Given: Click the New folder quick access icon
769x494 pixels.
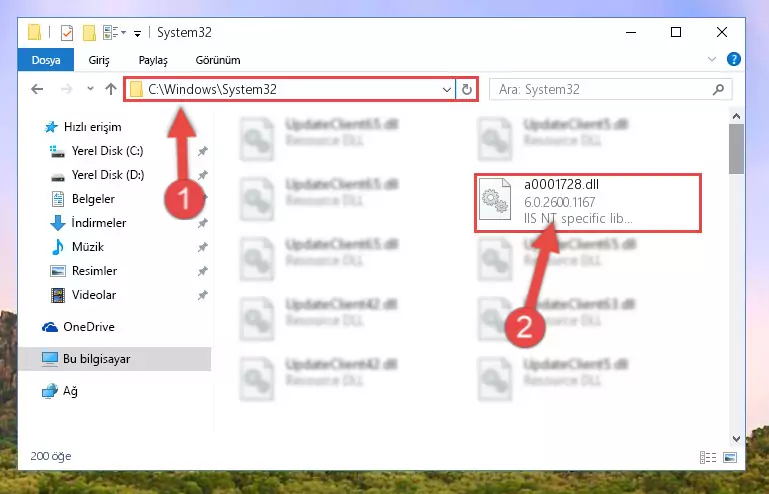Looking at the screenshot, I should (89, 33).
